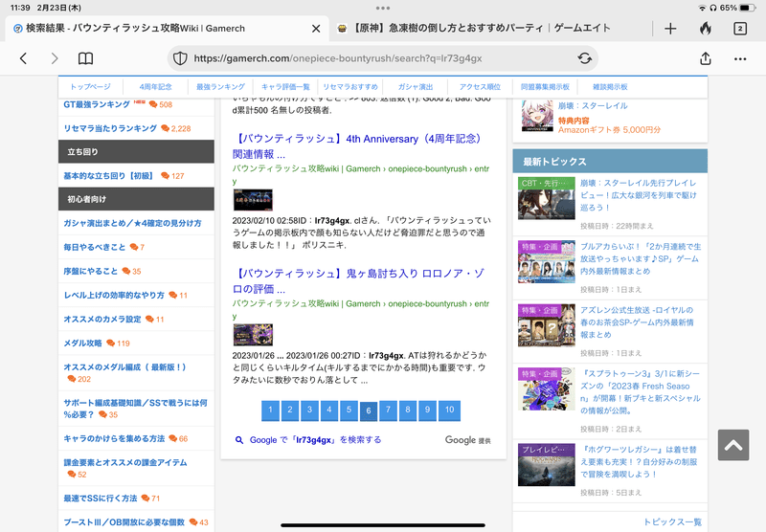
Task: Tap the ホグワーツ topic thumbnail
Action: pyautogui.click(x=546, y=465)
